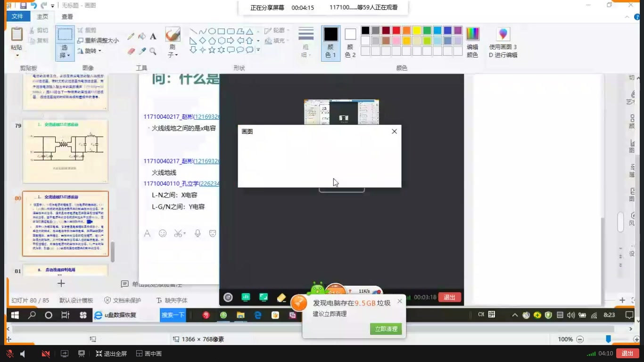Click the 文档未保护 status label
This screenshot has width=644, height=362.
click(x=123, y=300)
